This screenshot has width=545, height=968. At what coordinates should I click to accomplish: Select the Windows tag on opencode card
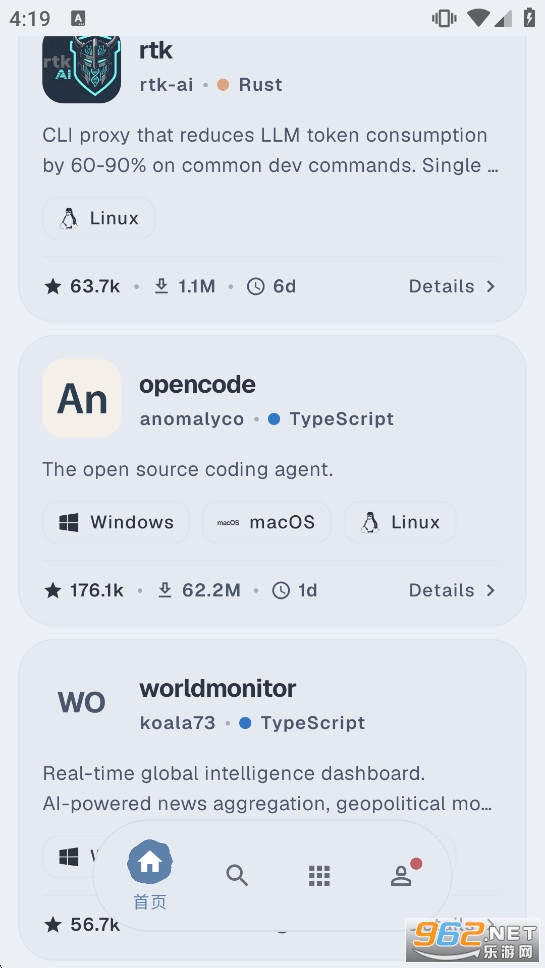tap(116, 522)
